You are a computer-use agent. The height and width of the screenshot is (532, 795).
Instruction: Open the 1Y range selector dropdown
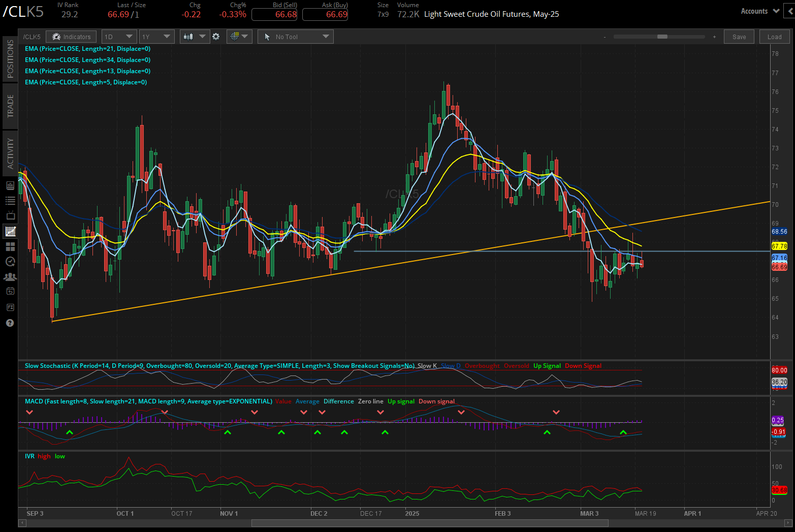(156, 36)
